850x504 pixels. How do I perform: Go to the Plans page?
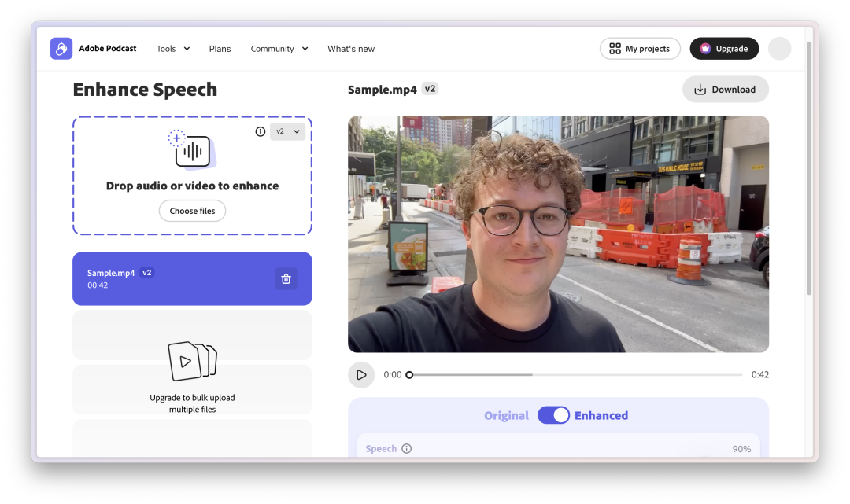coord(220,49)
